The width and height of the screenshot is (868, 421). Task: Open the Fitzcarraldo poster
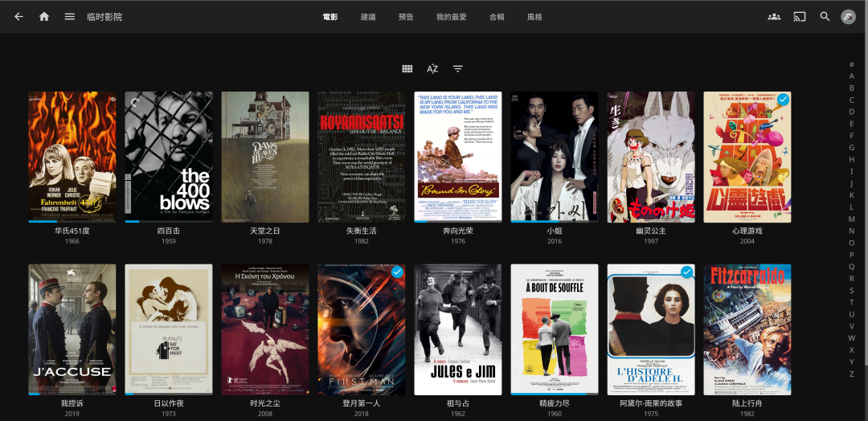click(747, 329)
